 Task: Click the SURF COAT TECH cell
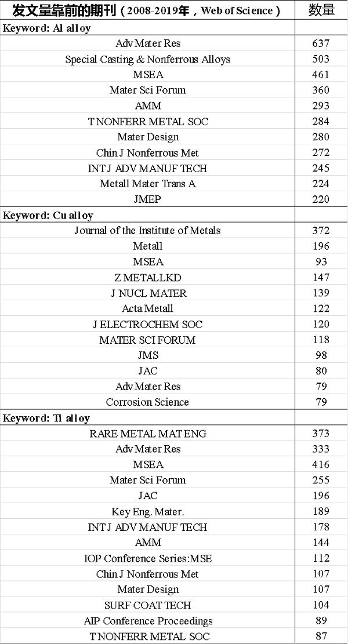pyautogui.click(x=147, y=605)
